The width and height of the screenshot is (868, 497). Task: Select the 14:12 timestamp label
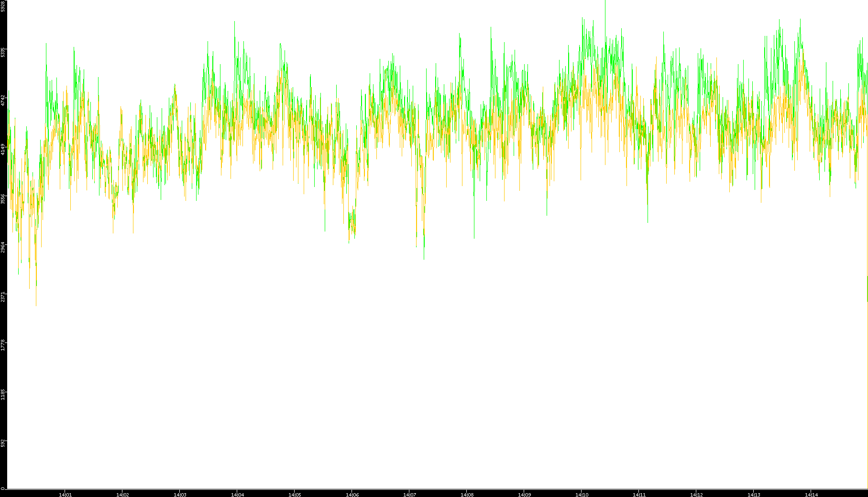click(696, 495)
